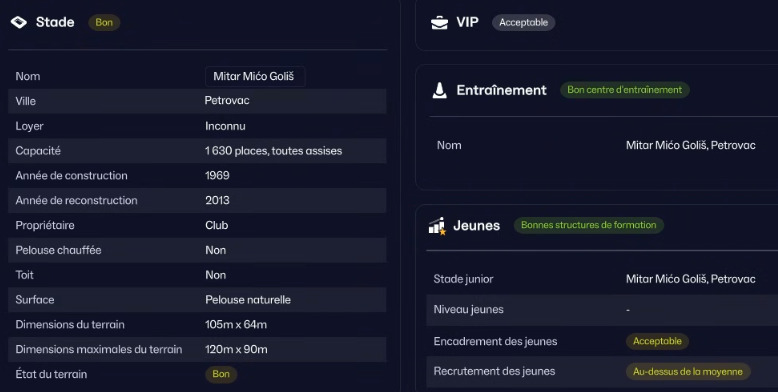This screenshot has width=778, height=392.
Task: Click the Bonnes structures de formation badge
Action: click(x=588, y=225)
